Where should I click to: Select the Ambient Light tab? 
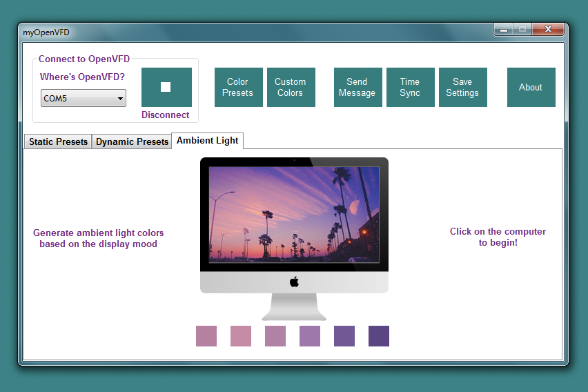click(x=207, y=141)
